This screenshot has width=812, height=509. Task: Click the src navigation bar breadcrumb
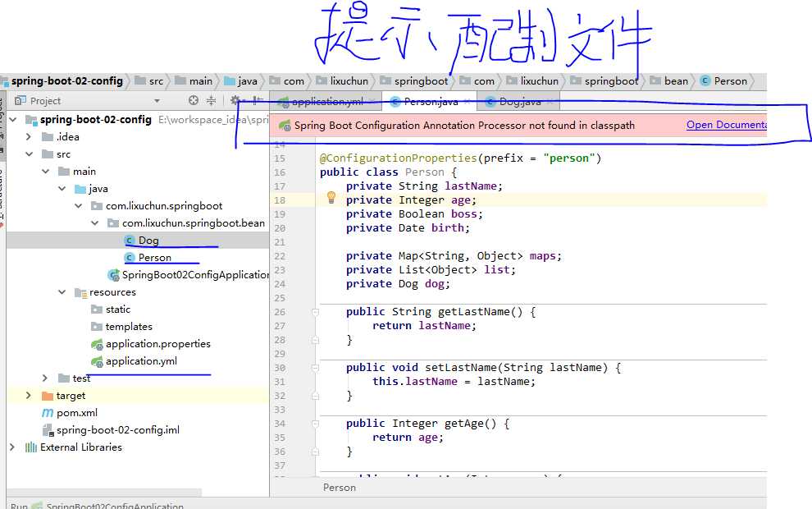point(149,80)
